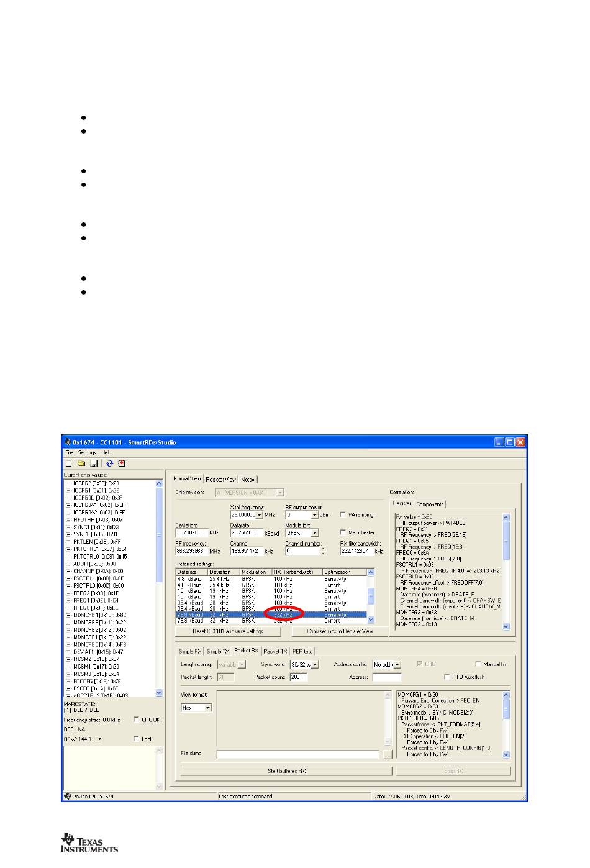Viewport: 590px width, 868px height.
Task: Click Reset CC1101 and write settings
Action: [x=228, y=631]
